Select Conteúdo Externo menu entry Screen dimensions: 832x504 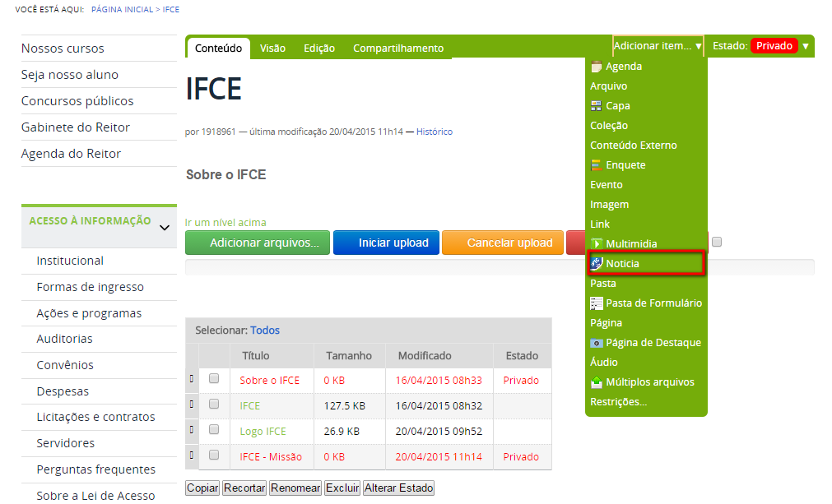(x=634, y=146)
